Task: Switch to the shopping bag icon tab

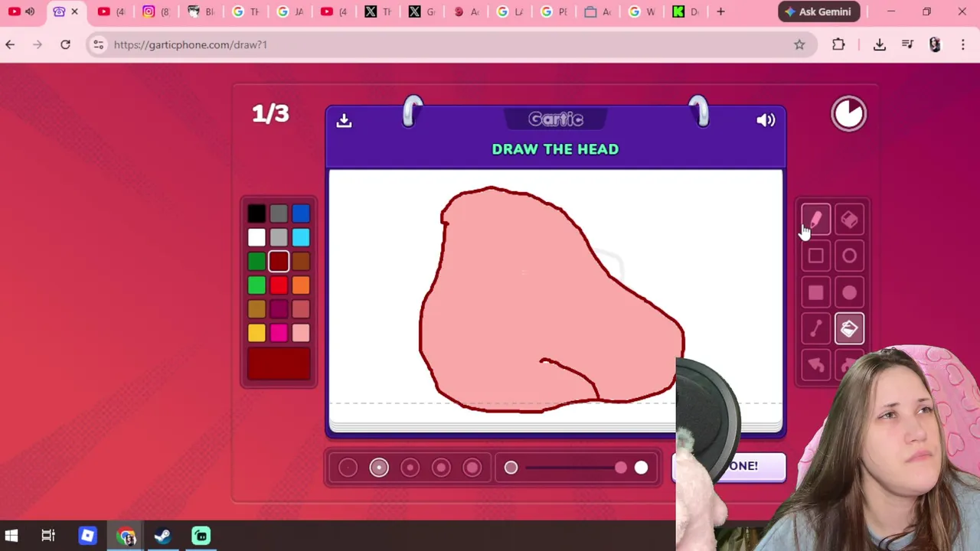Action: (x=598, y=11)
